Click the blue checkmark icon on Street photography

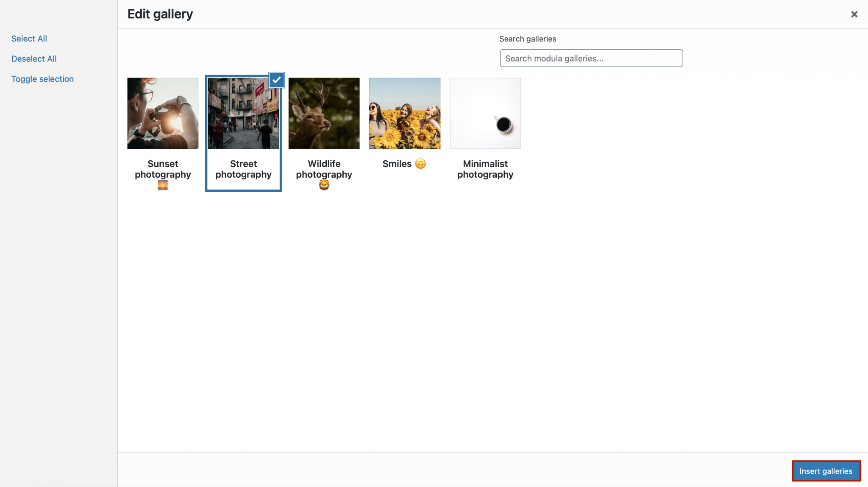tap(276, 80)
